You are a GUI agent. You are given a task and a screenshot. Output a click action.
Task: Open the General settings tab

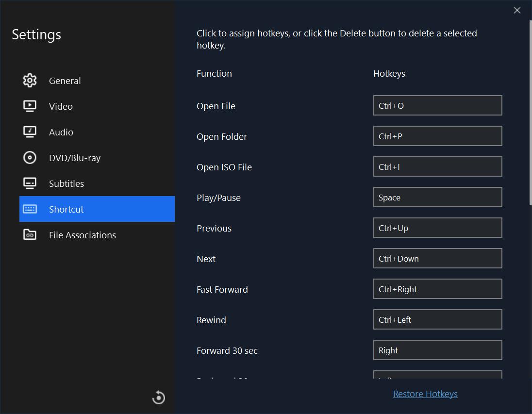tap(65, 81)
